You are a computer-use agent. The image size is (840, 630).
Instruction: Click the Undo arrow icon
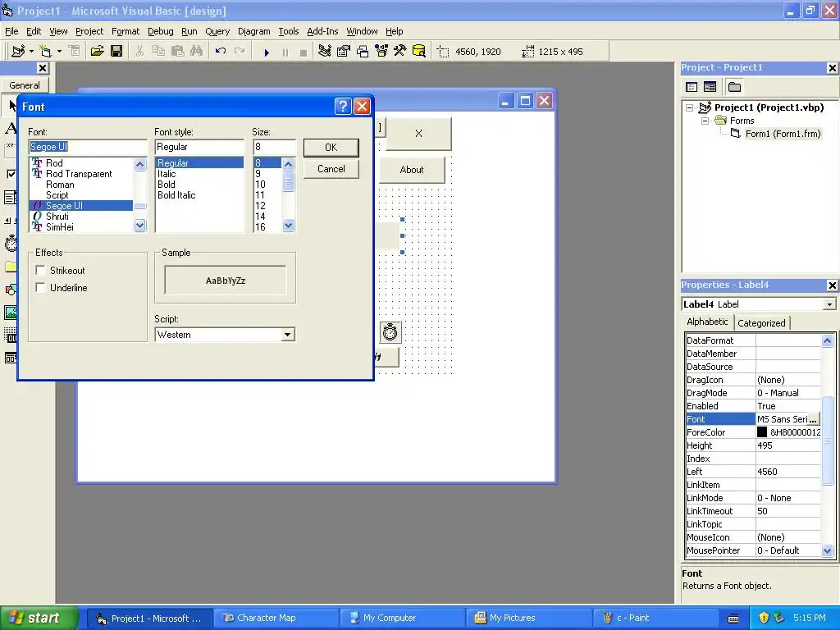[220, 51]
